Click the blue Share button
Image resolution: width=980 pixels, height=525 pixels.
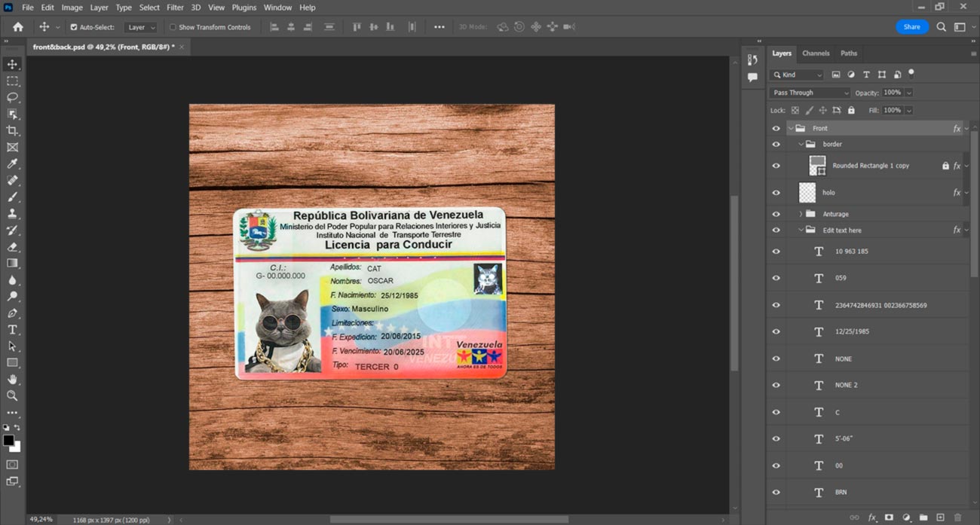[x=911, y=27]
